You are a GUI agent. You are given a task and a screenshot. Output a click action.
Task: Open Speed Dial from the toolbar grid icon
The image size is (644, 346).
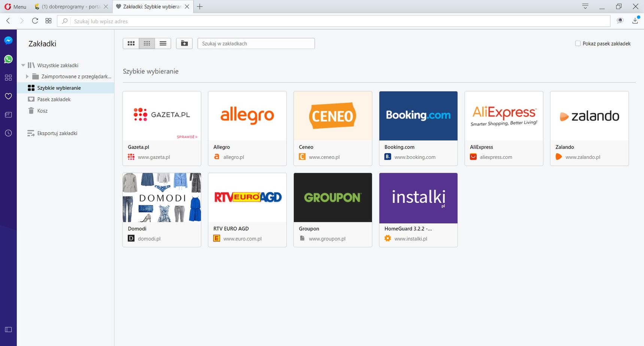(x=48, y=21)
